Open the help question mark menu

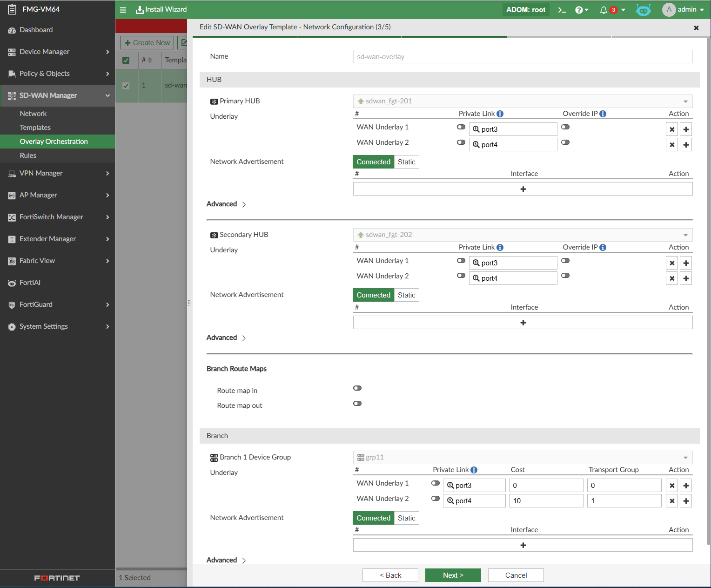coord(582,10)
